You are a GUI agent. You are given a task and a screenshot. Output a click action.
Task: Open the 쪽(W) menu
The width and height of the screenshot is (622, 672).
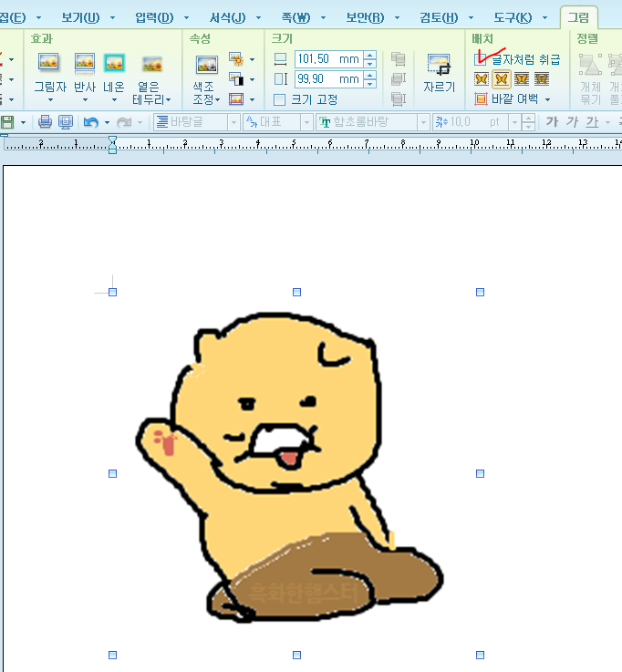tap(295, 17)
